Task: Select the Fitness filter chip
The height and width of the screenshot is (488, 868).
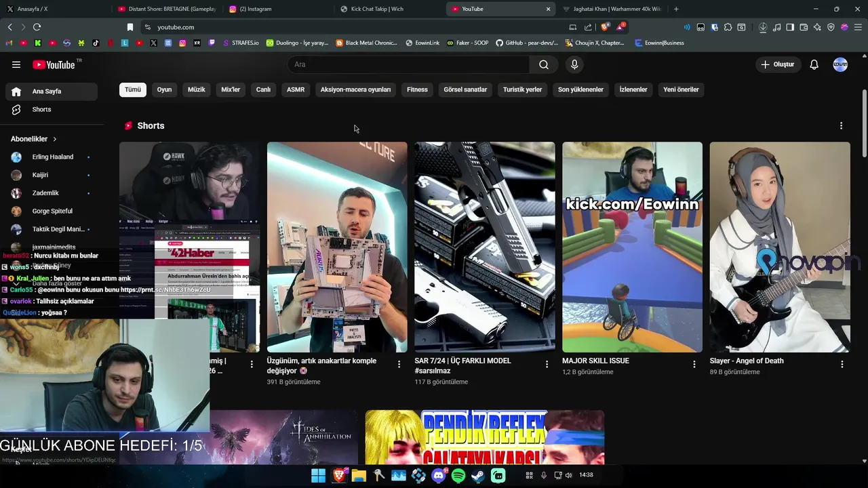Action: [x=417, y=89]
